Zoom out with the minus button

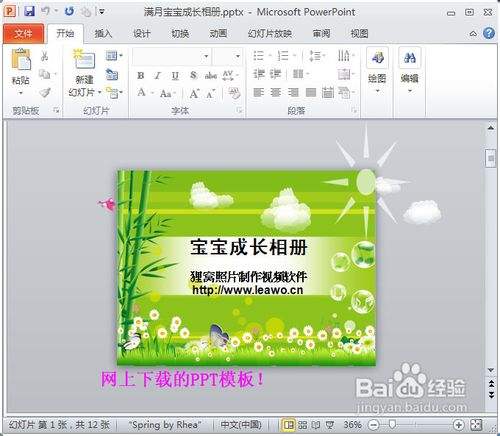tap(374, 425)
